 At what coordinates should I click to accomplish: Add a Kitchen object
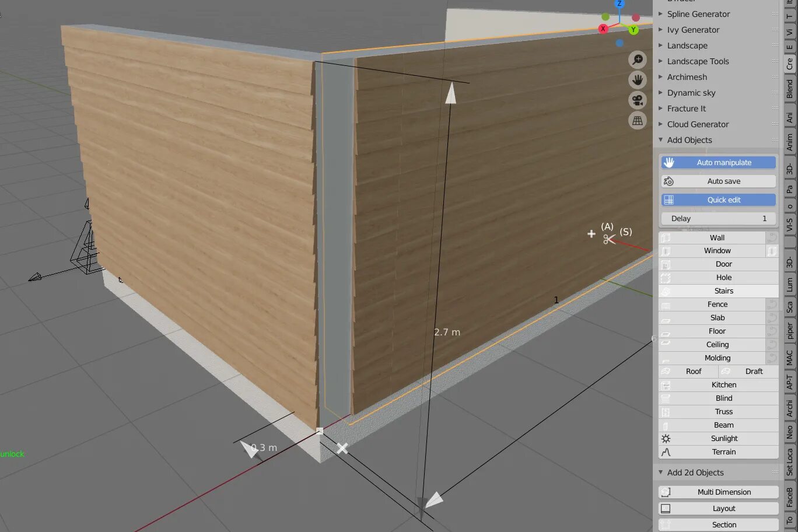pyautogui.click(x=719, y=385)
